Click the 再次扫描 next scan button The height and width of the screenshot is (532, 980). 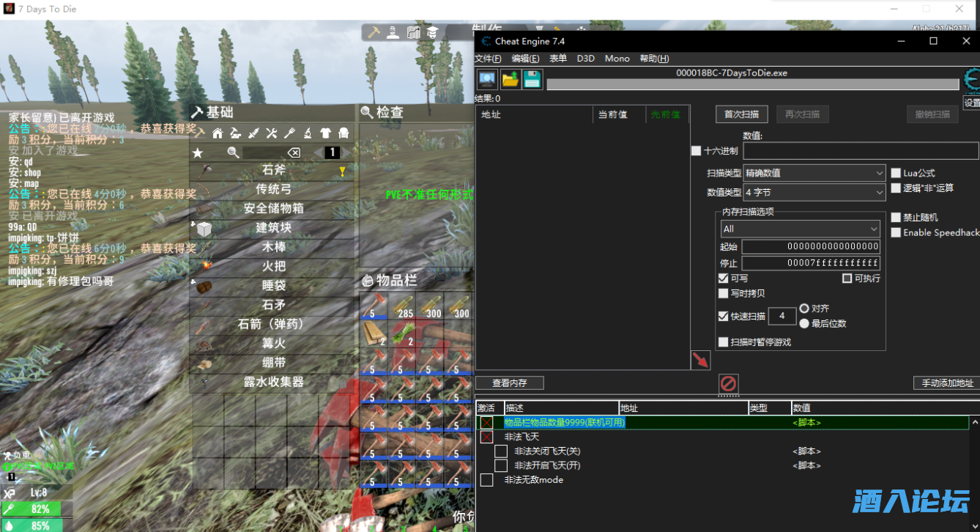tap(803, 114)
